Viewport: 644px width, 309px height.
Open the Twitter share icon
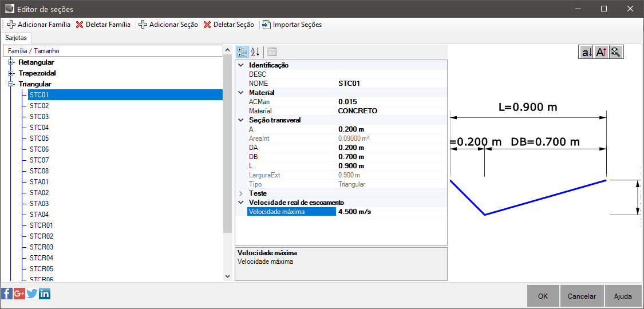[32, 294]
